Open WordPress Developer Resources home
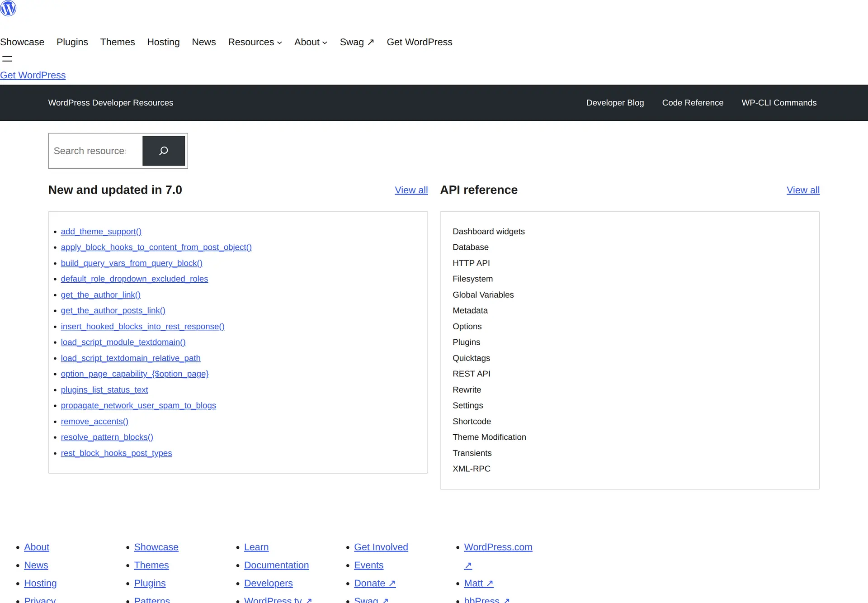The image size is (868, 603). 111,103
